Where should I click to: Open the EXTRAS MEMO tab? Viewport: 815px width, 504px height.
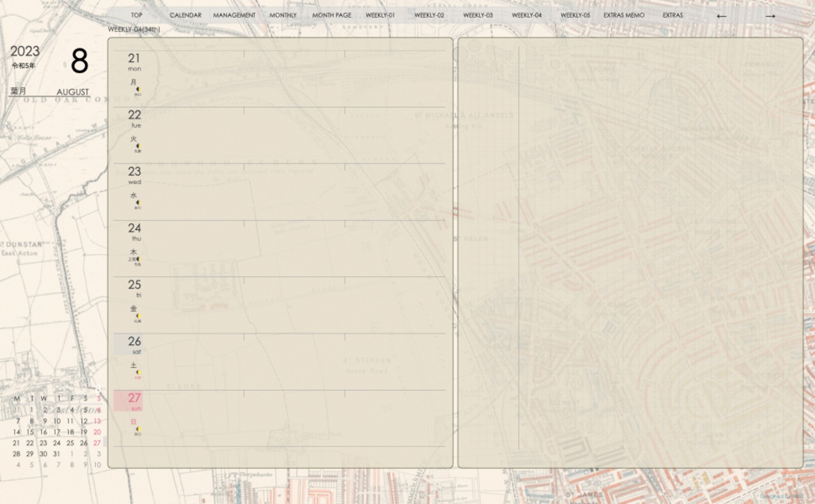click(x=624, y=15)
